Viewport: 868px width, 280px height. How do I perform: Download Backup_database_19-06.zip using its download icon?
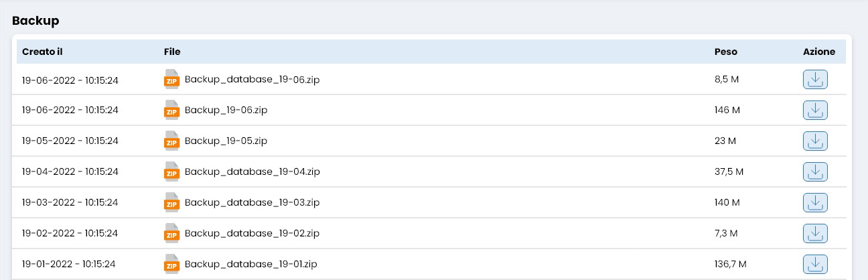pyautogui.click(x=815, y=80)
